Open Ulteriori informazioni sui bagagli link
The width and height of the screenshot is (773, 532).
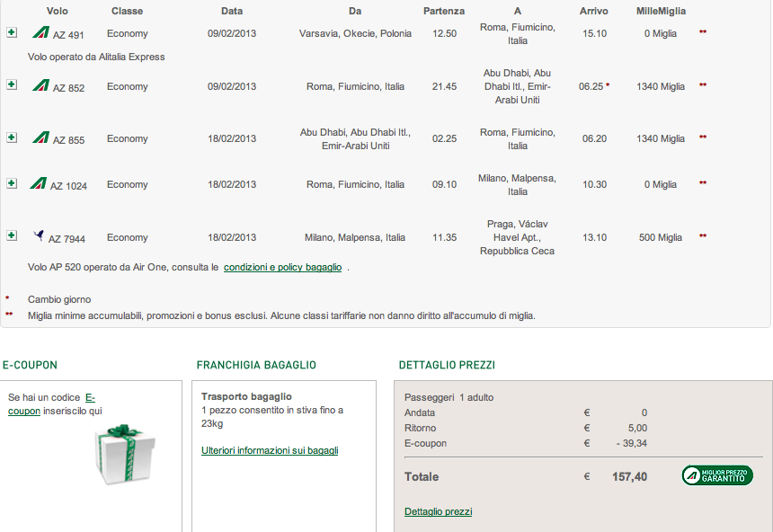pyautogui.click(x=270, y=450)
